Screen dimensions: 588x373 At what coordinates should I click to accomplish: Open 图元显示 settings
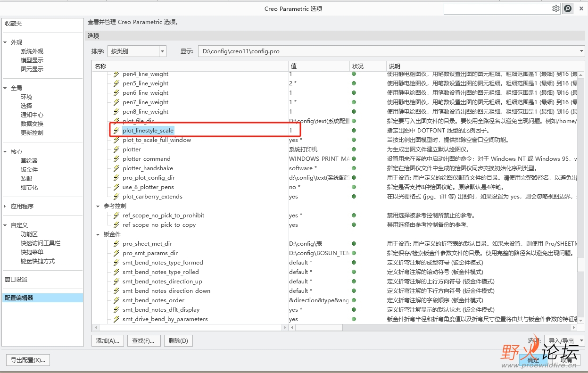(32, 69)
